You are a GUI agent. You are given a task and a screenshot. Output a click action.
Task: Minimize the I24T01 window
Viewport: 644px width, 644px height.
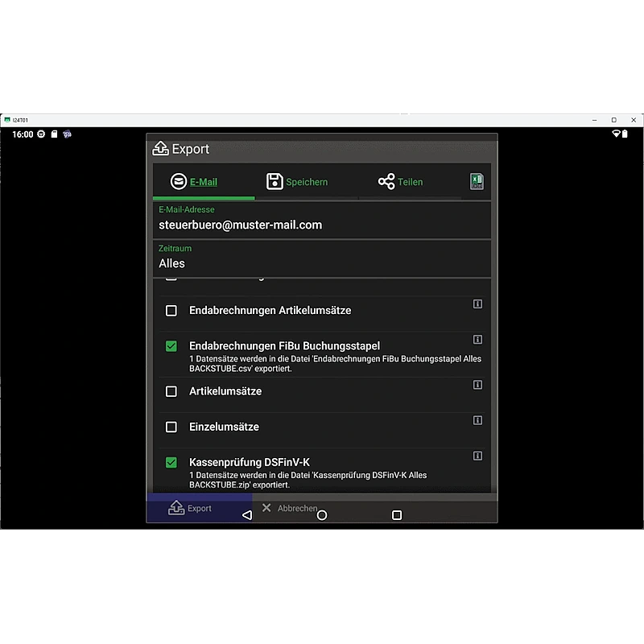(x=594, y=120)
